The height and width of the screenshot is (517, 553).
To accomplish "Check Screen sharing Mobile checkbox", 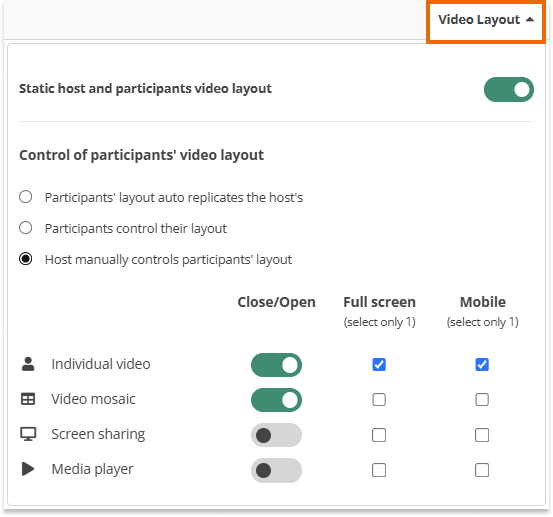I will (482, 435).
